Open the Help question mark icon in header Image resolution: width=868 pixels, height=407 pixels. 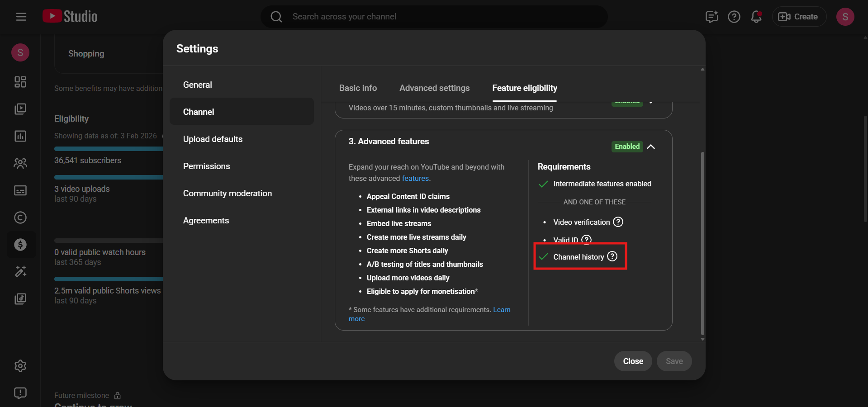(734, 17)
